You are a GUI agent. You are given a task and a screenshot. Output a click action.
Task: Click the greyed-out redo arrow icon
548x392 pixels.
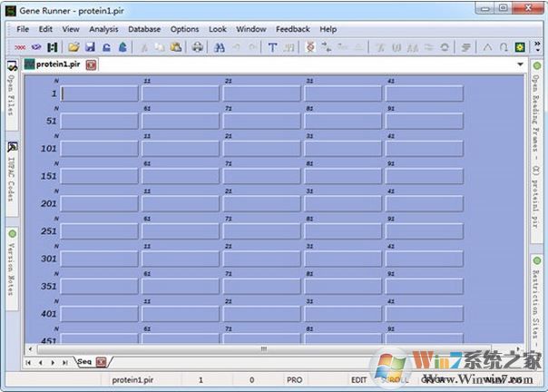[x=253, y=47]
